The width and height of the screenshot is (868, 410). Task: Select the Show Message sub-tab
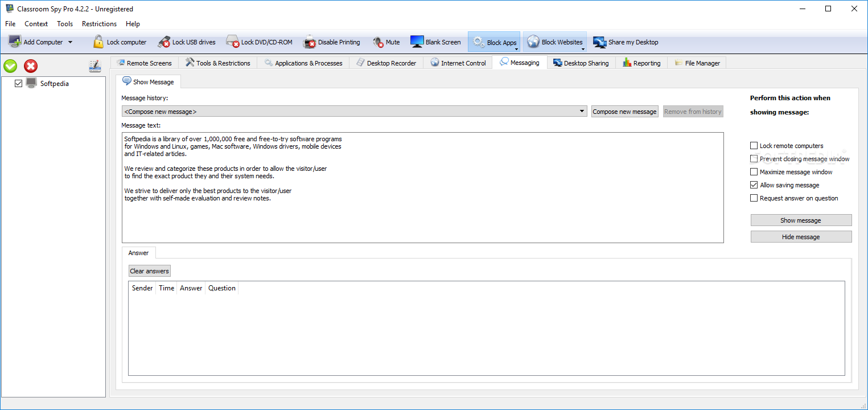148,81
